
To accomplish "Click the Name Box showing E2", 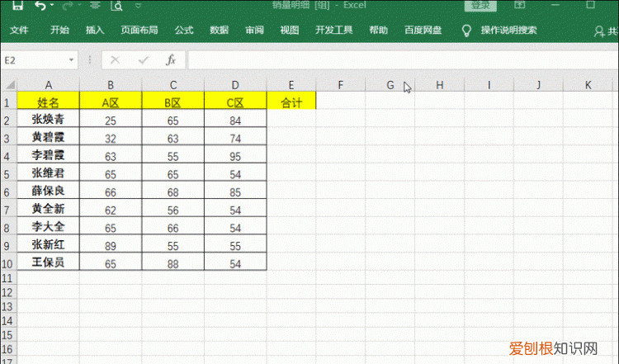I will (34, 60).
